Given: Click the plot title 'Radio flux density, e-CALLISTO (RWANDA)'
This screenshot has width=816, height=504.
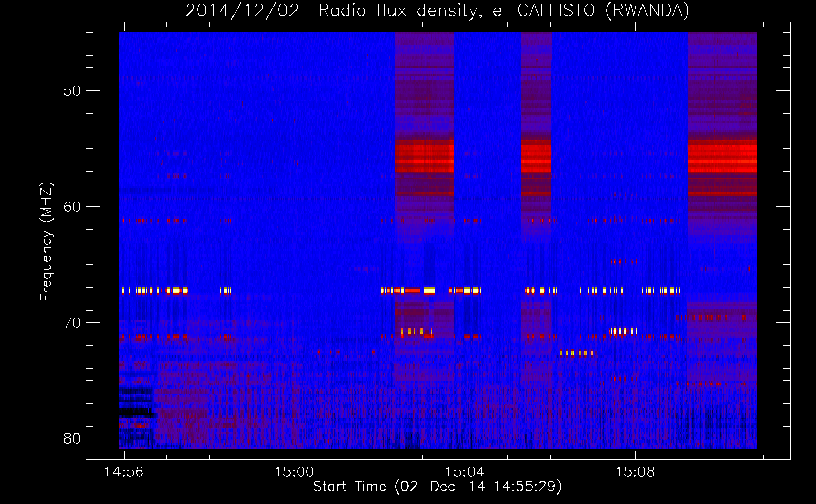Looking at the screenshot, I should (504, 10).
